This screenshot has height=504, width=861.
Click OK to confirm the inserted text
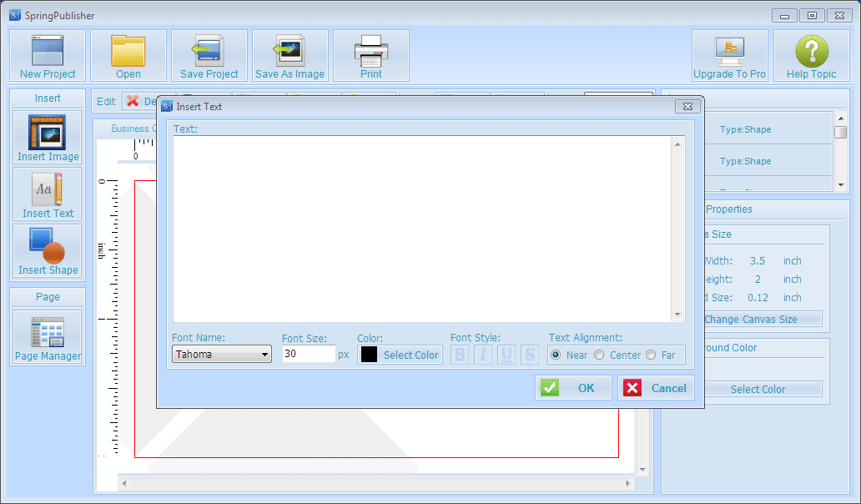(x=573, y=388)
